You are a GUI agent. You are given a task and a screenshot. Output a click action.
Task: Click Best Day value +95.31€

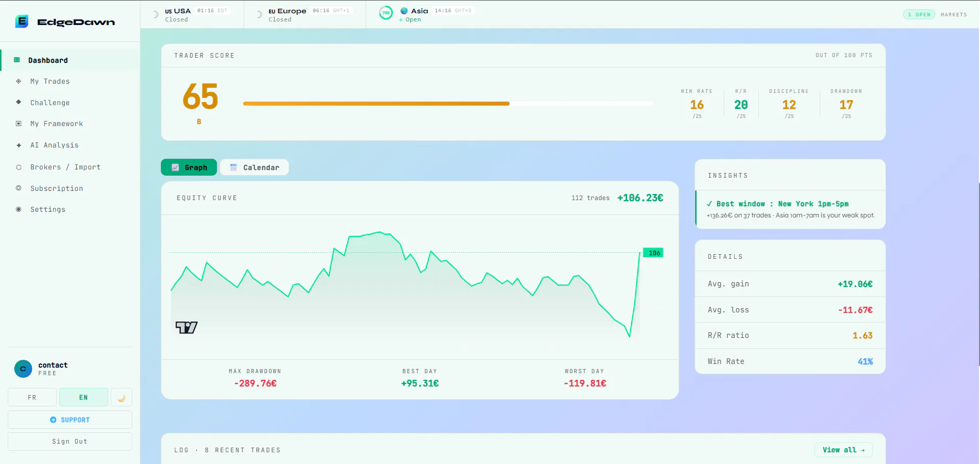coord(420,383)
